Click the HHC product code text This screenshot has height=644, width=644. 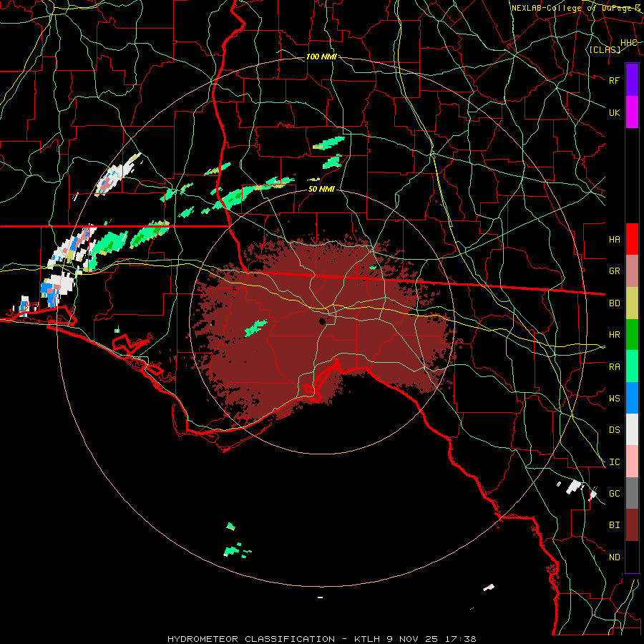tap(628, 43)
